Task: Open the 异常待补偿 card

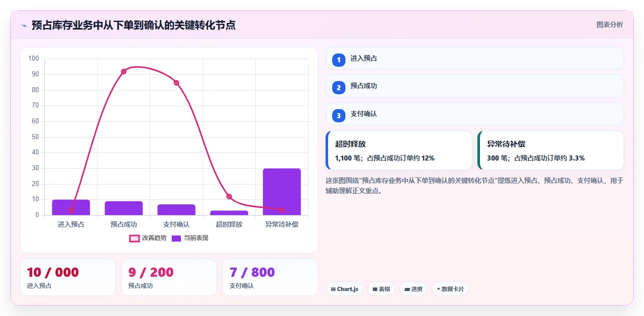Action: 551,150
